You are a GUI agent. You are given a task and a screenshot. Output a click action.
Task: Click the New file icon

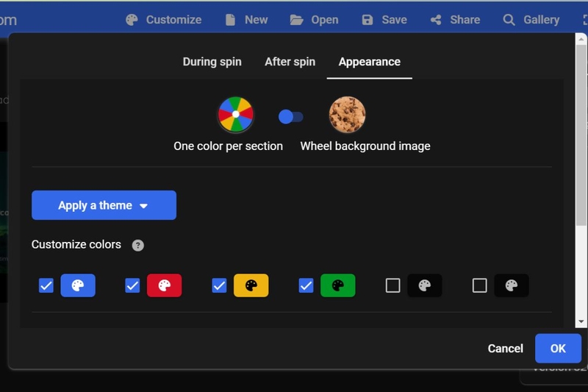pos(230,20)
